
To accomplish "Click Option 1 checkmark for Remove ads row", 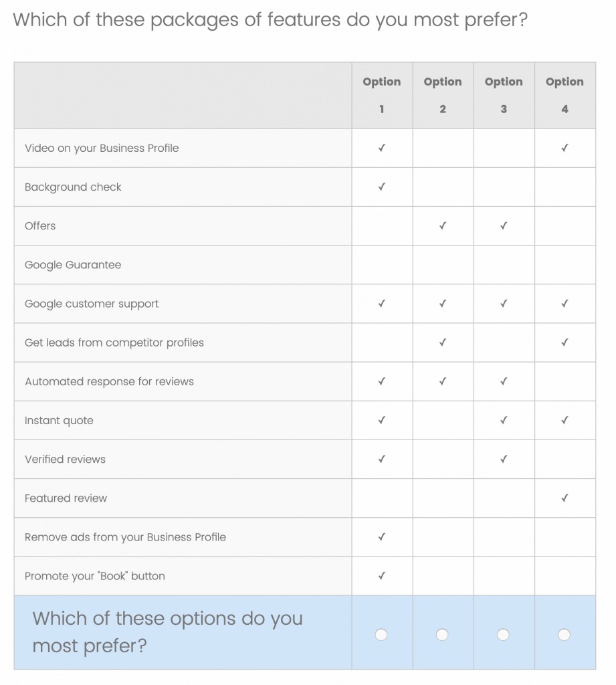I will [382, 537].
